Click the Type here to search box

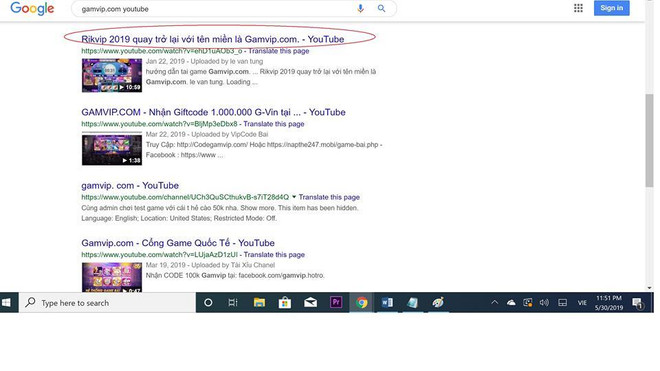click(x=107, y=303)
